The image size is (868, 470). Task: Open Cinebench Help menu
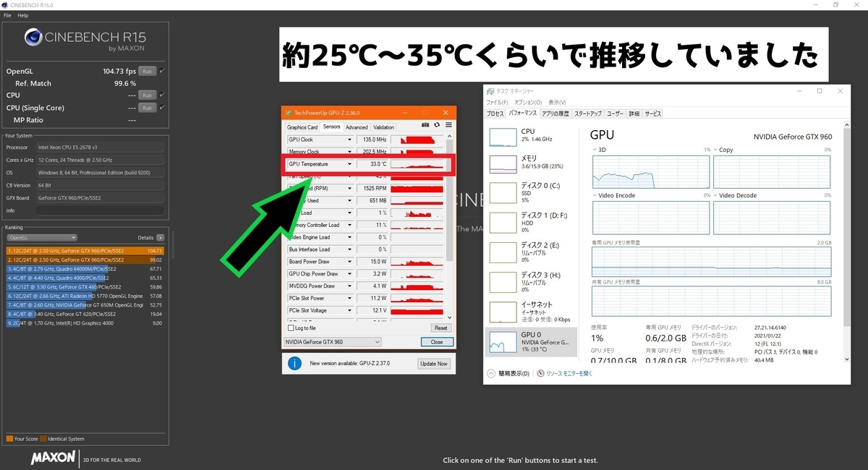tap(23, 15)
